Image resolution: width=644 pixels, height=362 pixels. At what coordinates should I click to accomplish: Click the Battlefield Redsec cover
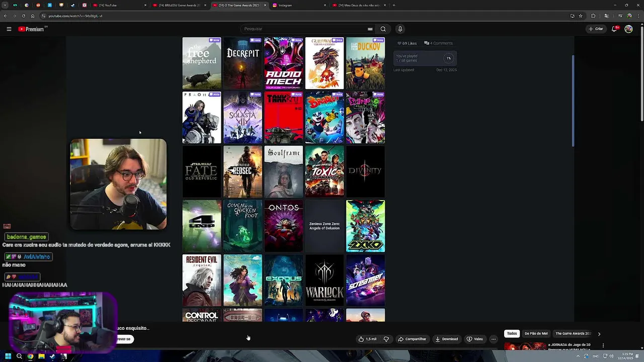[x=243, y=171]
